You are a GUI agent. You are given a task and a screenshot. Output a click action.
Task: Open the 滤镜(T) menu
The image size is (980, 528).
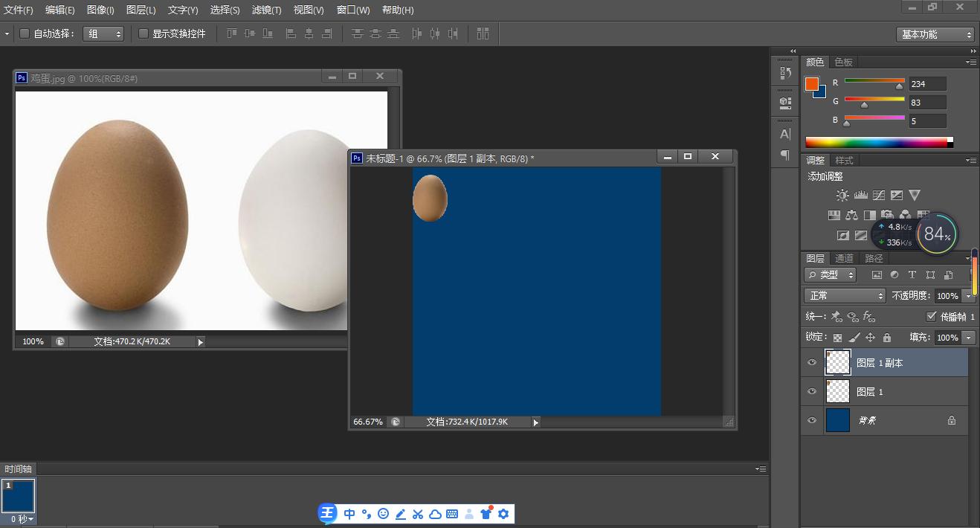[x=266, y=10]
